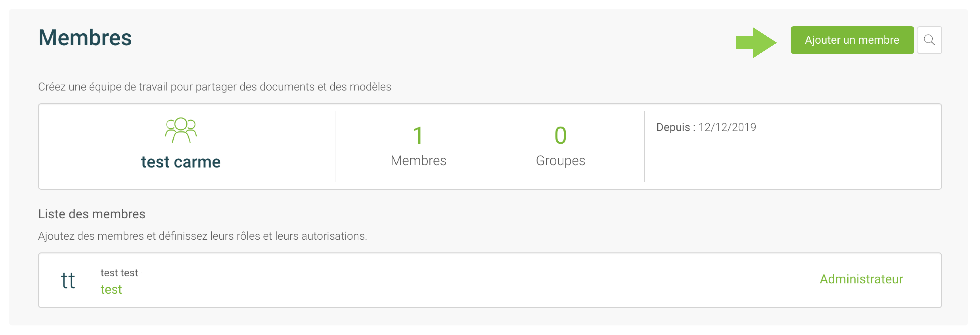The height and width of the screenshot is (335, 980).
Task: Select the Membres label under count
Action: [418, 161]
